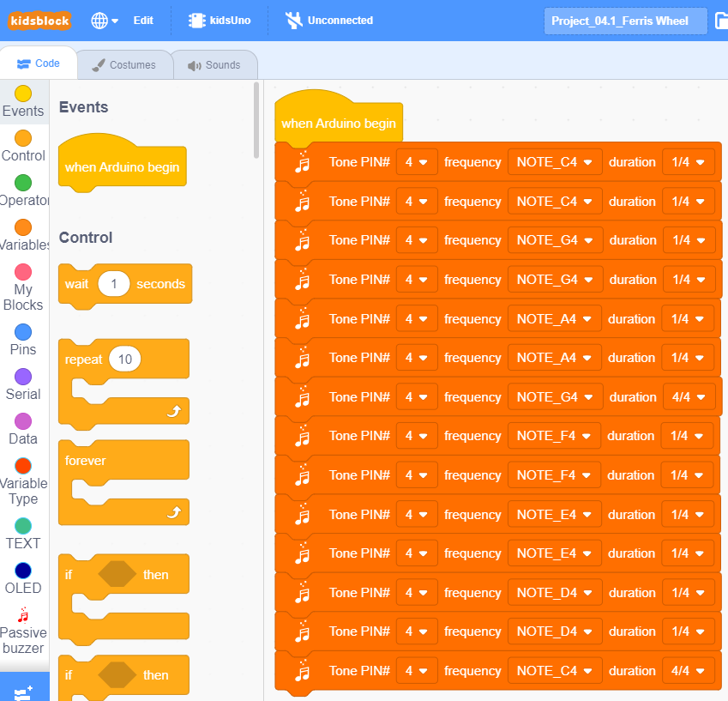Switch to the Code tab

click(39, 63)
